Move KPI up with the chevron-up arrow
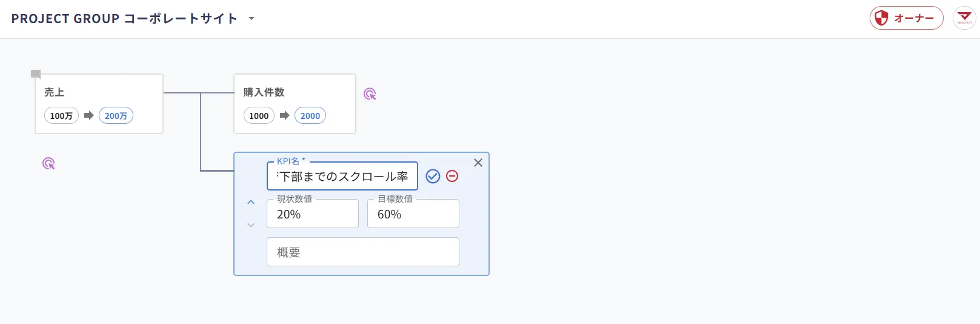Viewport: 980px width, 324px height. 251,202
